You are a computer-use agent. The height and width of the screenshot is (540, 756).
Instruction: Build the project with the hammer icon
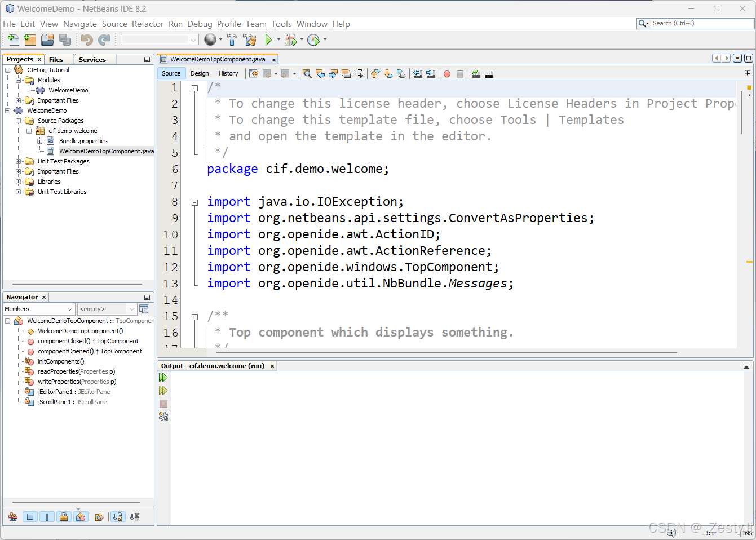tap(232, 39)
